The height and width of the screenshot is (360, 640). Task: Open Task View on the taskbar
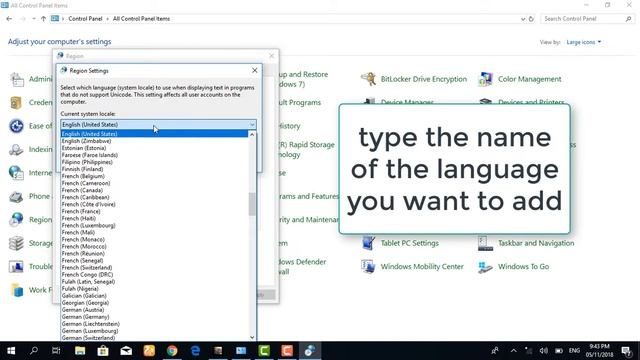(56, 351)
